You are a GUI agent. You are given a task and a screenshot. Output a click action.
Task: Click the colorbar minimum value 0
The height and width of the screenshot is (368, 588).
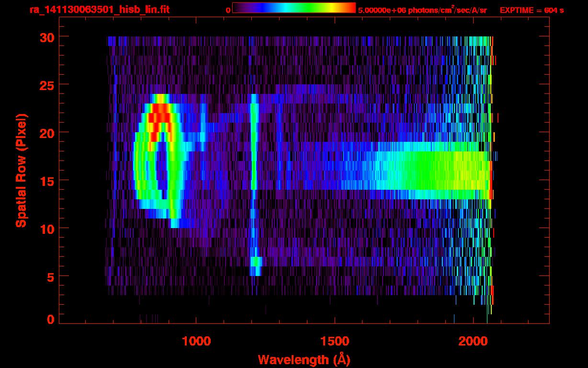click(x=228, y=10)
